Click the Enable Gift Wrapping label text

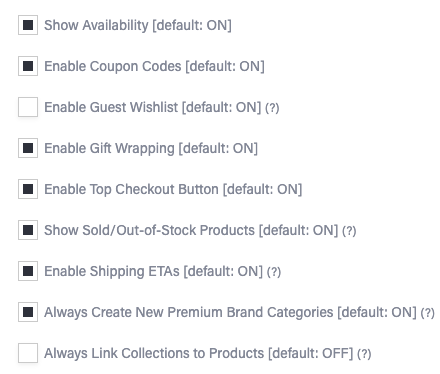tap(151, 148)
